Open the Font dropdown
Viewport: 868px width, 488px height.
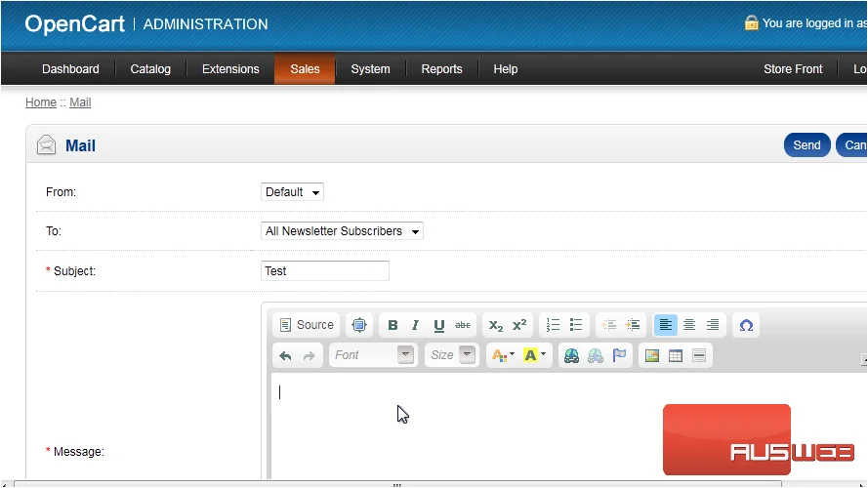click(x=373, y=355)
